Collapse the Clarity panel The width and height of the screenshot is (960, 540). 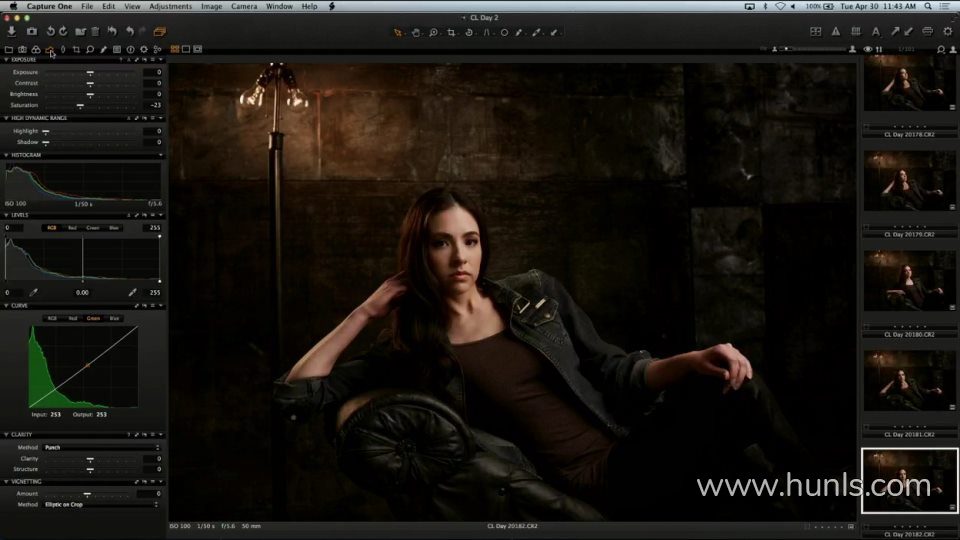(x=6, y=435)
